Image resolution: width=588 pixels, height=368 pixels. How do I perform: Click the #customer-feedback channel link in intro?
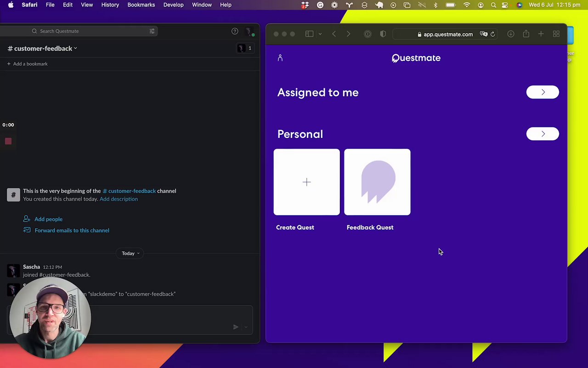click(x=129, y=191)
